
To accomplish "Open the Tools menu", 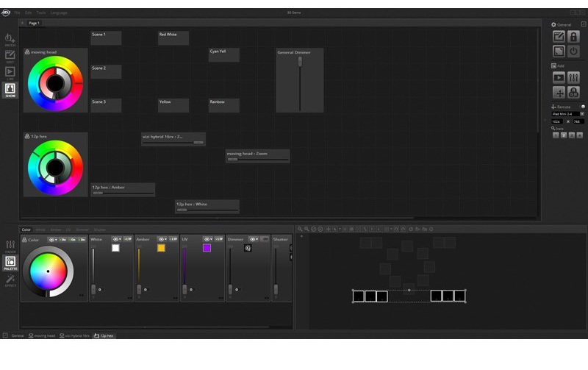I will point(40,13).
